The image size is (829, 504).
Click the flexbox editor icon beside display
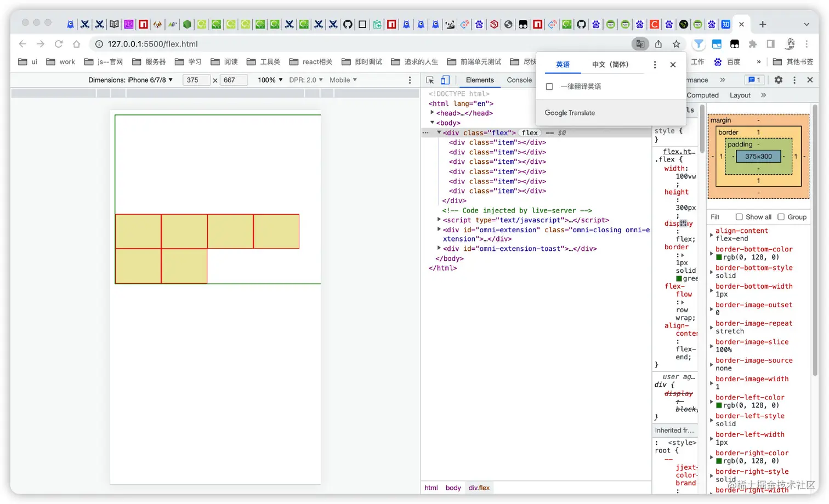point(683,224)
